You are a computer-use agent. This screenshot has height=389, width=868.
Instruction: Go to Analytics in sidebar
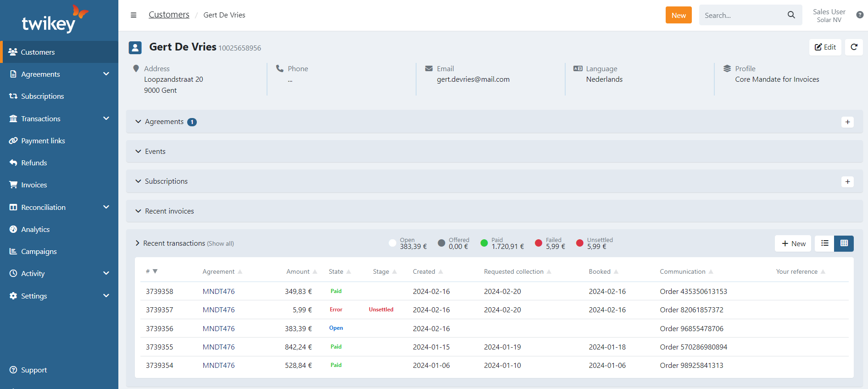[35, 229]
